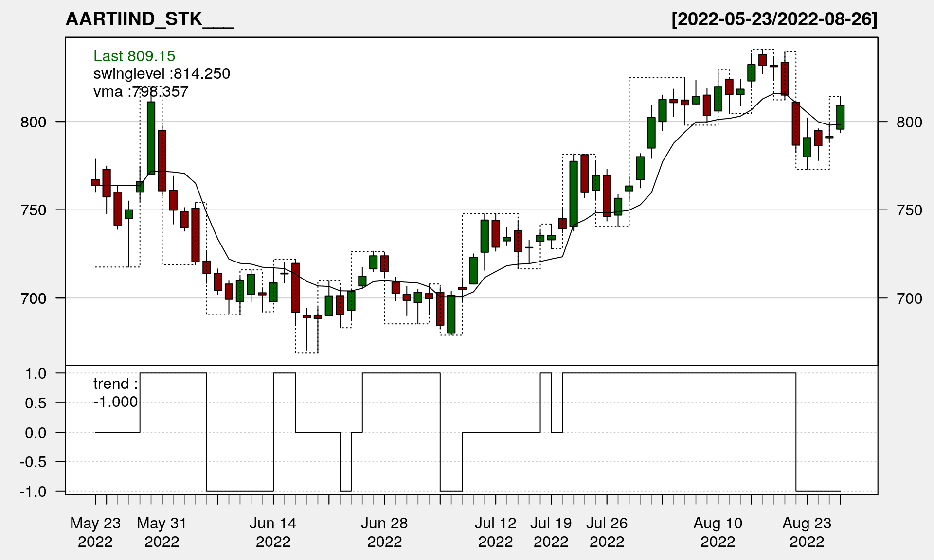Image resolution: width=934 pixels, height=560 pixels.
Task: Click the swinglevel 814.250 text
Action: (x=162, y=74)
